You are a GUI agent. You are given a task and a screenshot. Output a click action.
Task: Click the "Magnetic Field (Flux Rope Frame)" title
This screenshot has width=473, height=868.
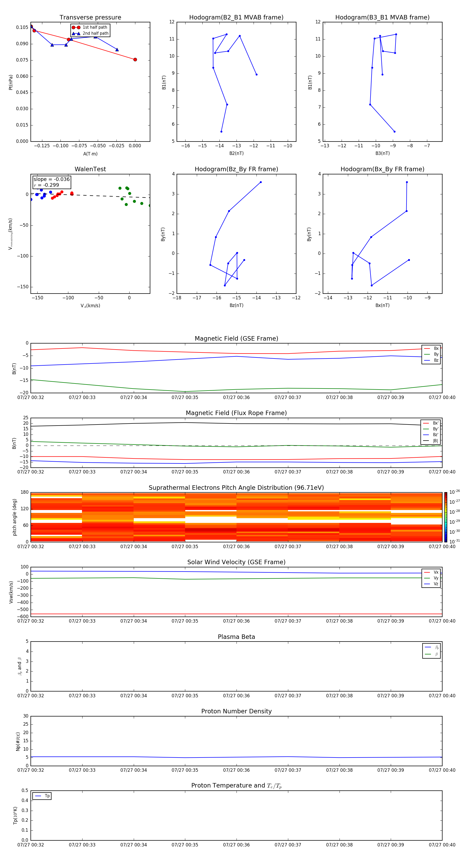[x=236, y=413]
